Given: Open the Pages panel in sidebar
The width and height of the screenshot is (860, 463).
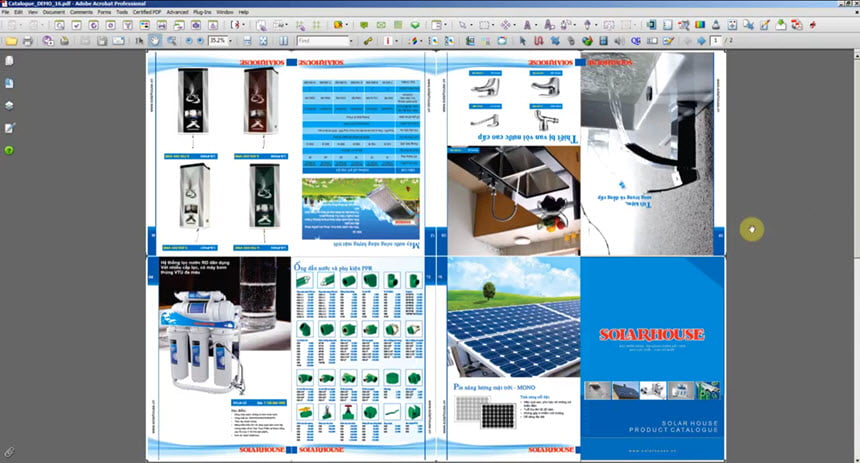Looking at the screenshot, I should point(9,60).
